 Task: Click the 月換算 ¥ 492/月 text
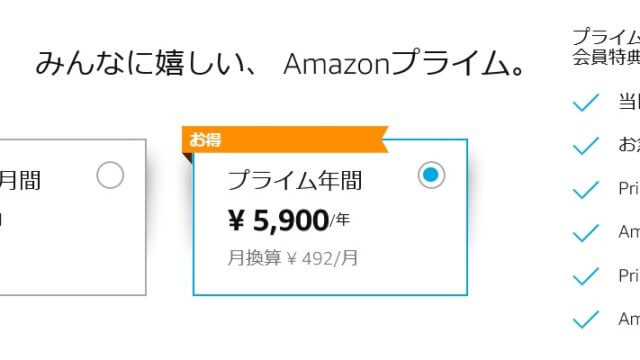point(292,258)
